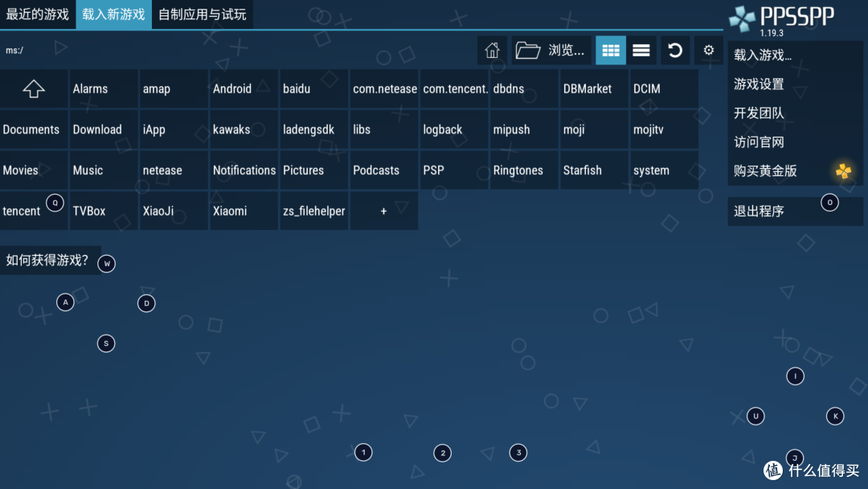Click the plus tile to add folder
The image size is (868, 489).
(x=384, y=211)
